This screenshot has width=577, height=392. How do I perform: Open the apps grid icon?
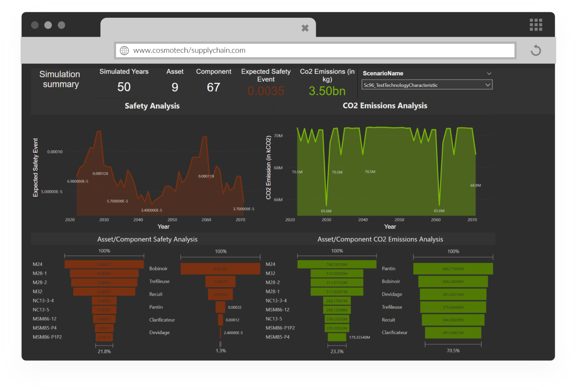536,25
